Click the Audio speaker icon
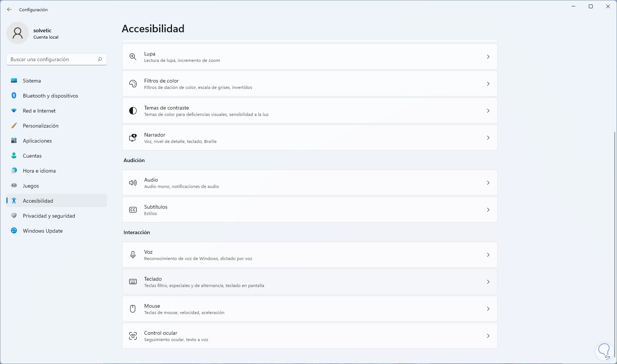The image size is (617, 364). (133, 183)
